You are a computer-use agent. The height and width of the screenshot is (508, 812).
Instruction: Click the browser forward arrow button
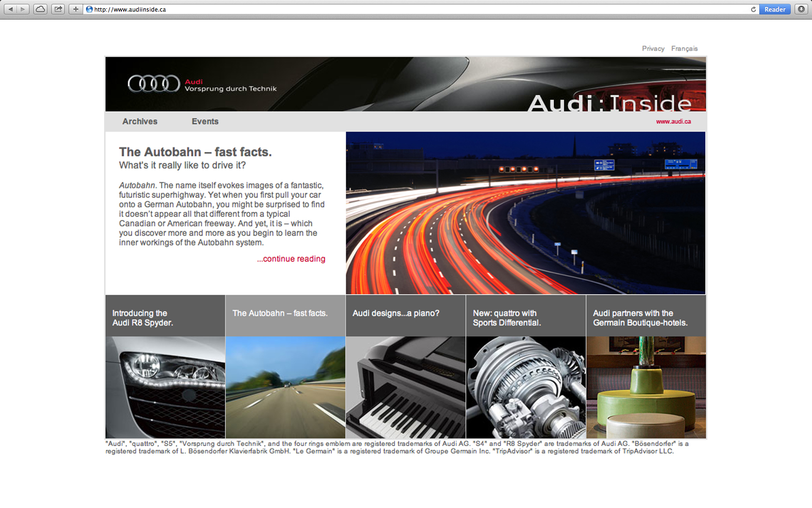pos(23,9)
